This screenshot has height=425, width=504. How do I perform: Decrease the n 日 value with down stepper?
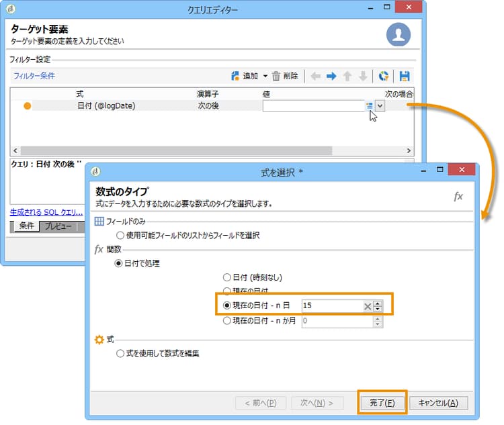378,309
